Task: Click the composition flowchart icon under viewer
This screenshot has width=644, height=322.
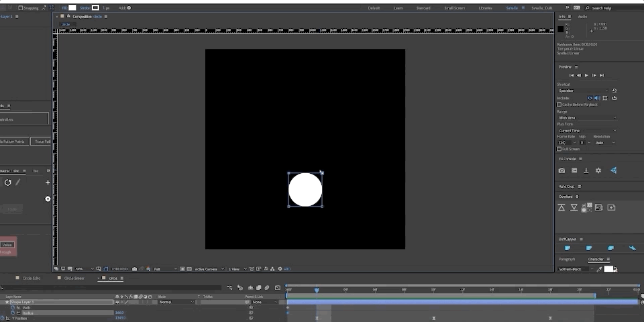Action: pyautogui.click(x=272, y=269)
